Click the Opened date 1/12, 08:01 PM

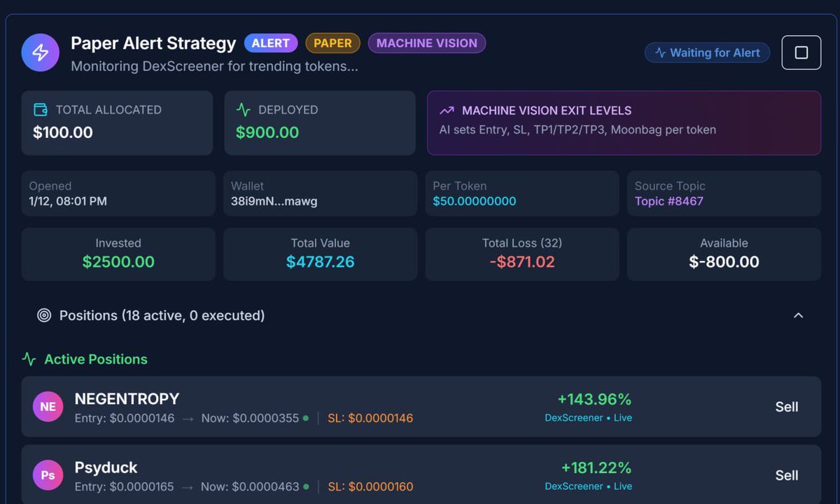[68, 201]
